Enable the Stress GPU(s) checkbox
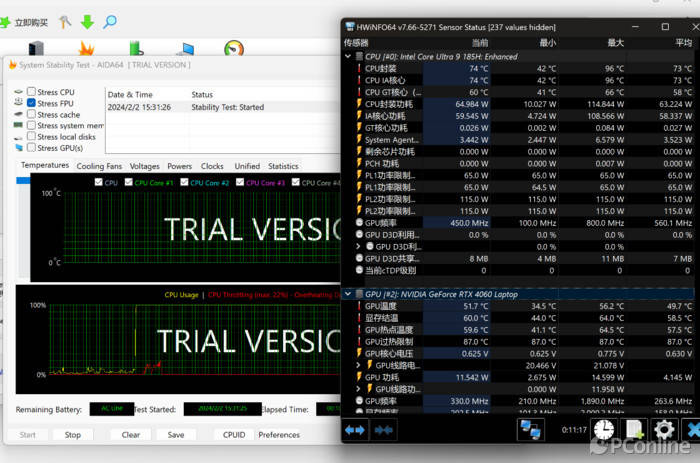The image size is (700, 463). tap(31, 148)
